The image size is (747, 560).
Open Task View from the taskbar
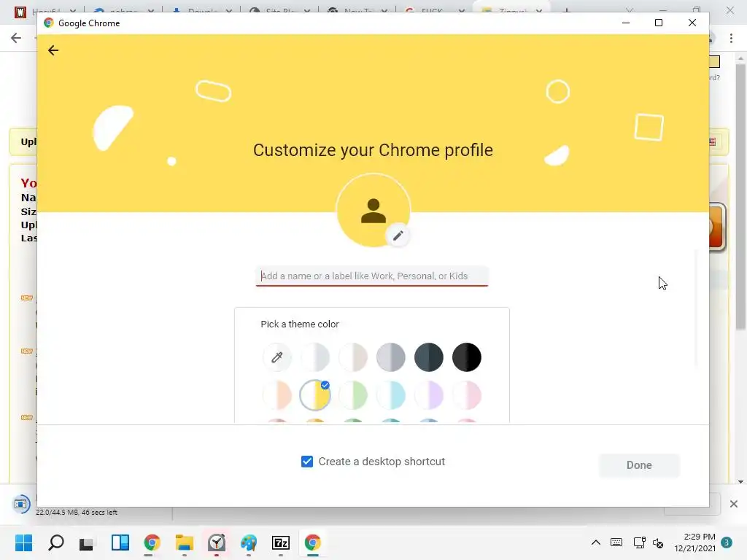86,542
